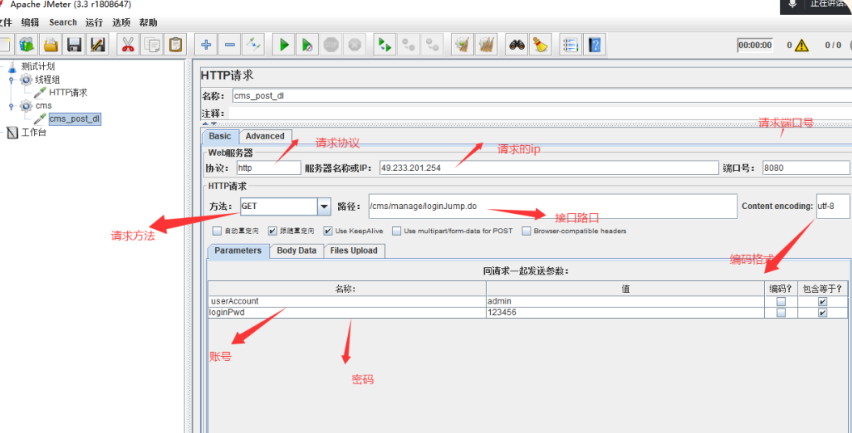The width and height of the screenshot is (852, 433).
Task: Click the Content encoding utf-8 field
Action: click(x=832, y=206)
